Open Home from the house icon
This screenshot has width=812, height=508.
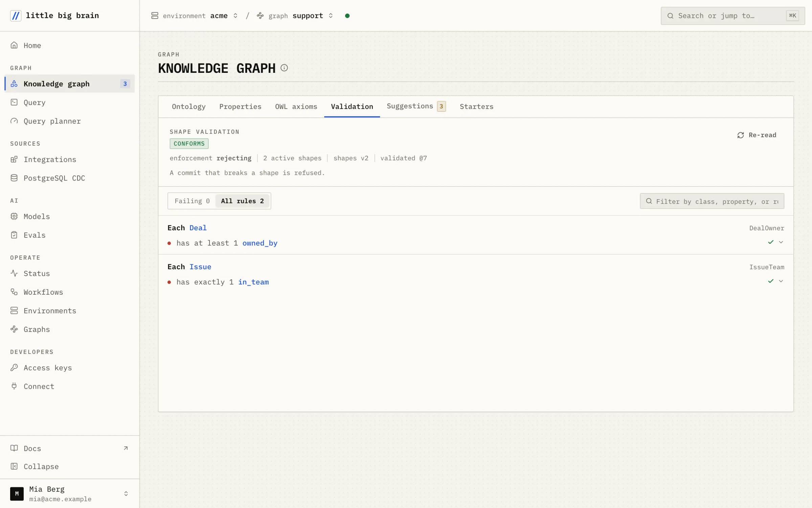(x=14, y=45)
